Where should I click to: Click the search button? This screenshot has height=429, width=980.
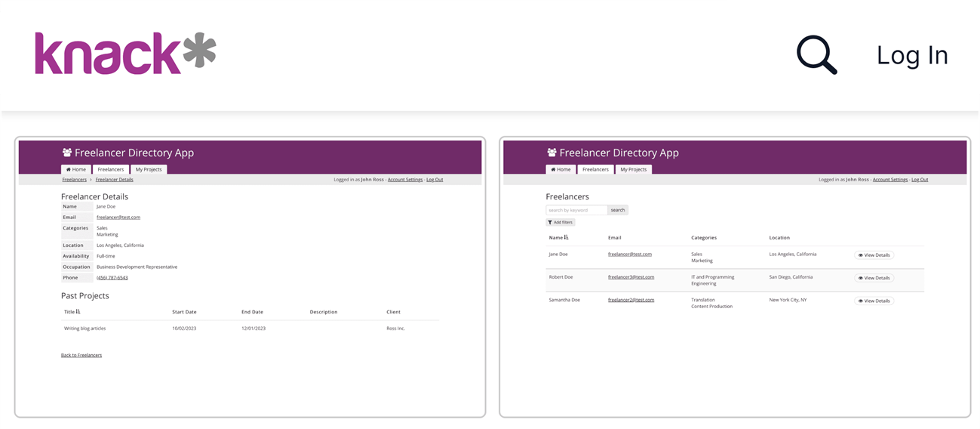[x=618, y=210]
